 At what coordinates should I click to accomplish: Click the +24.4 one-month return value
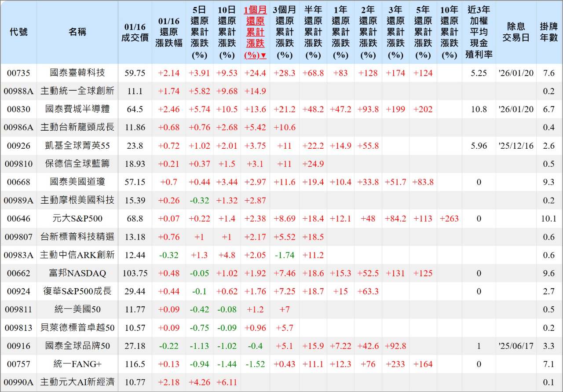pyautogui.click(x=256, y=73)
